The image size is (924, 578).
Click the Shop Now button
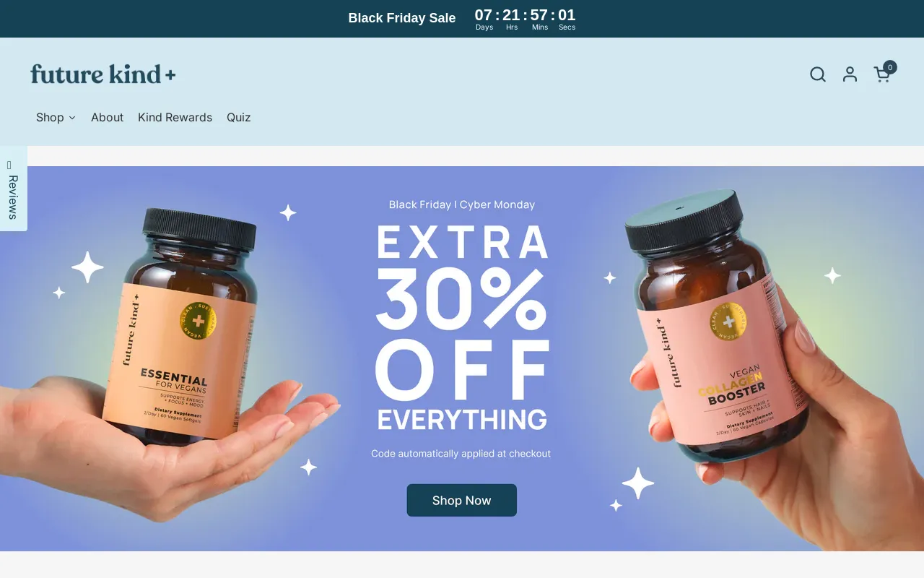point(462,500)
